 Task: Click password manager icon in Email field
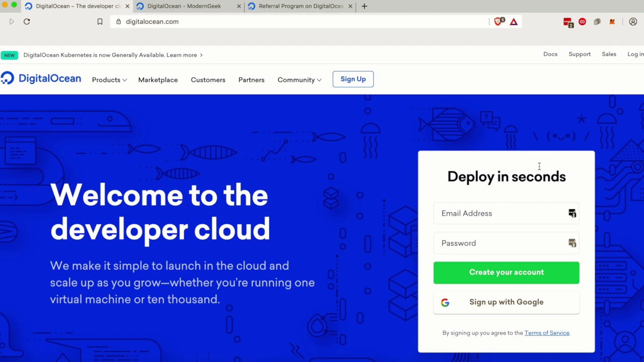[x=572, y=213]
